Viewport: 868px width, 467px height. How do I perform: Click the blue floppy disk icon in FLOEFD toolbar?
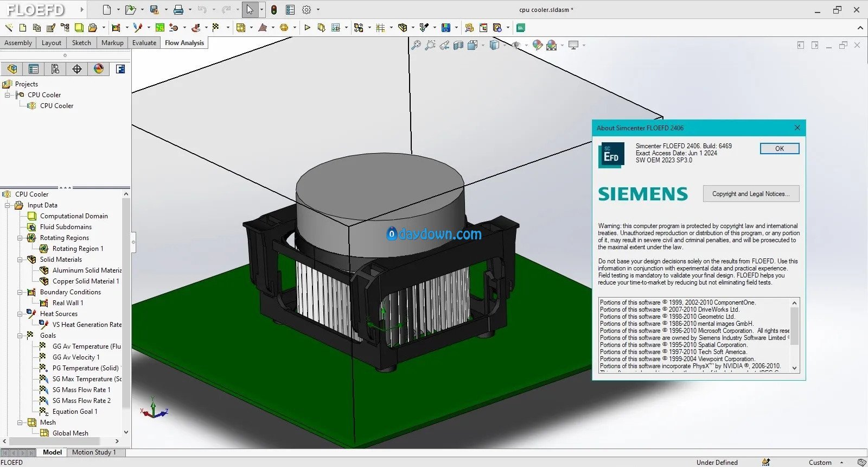(446, 27)
